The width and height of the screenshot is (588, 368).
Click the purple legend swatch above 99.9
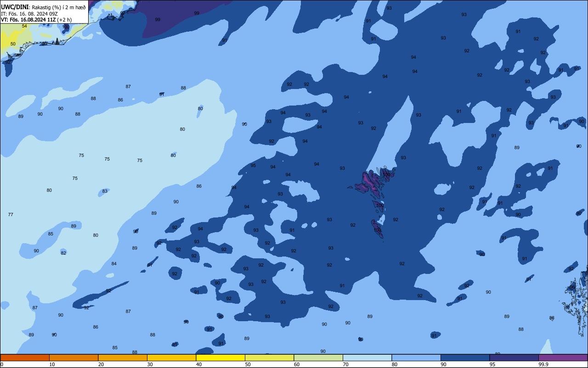pos(563,357)
